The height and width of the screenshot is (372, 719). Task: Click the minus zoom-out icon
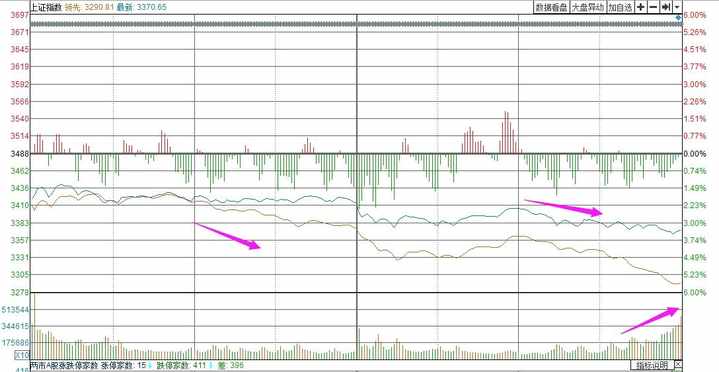click(653, 7)
